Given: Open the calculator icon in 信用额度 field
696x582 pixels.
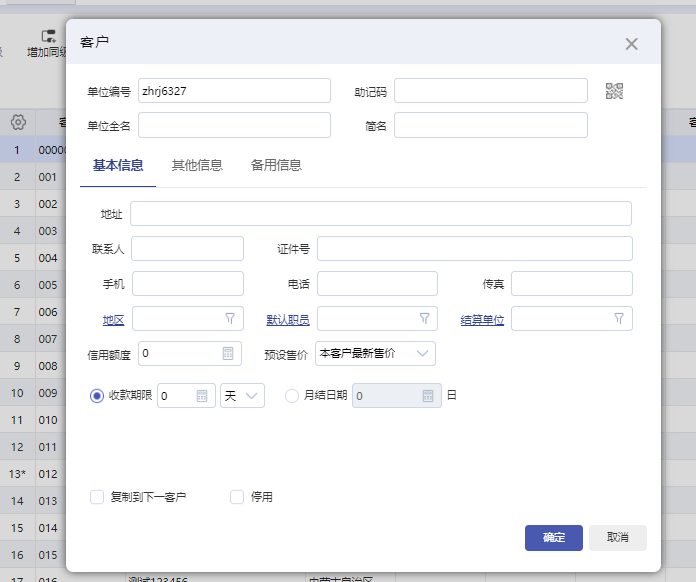Looking at the screenshot, I should point(229,353).
